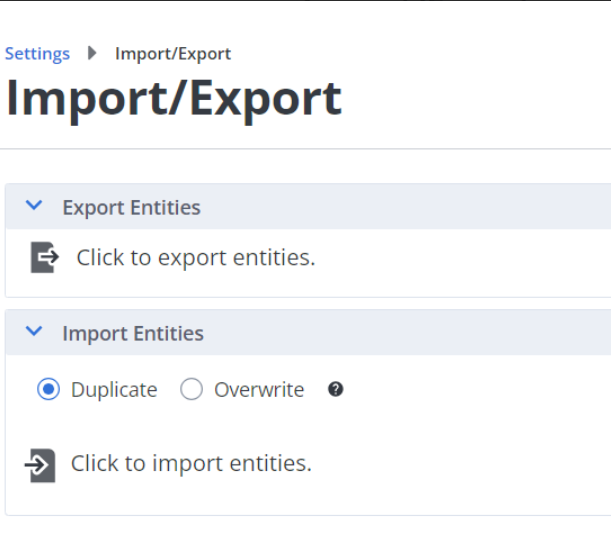611x550 pixels.
Task: Collapse Export Entities using its chevron
Action: [x=34, y=206]
